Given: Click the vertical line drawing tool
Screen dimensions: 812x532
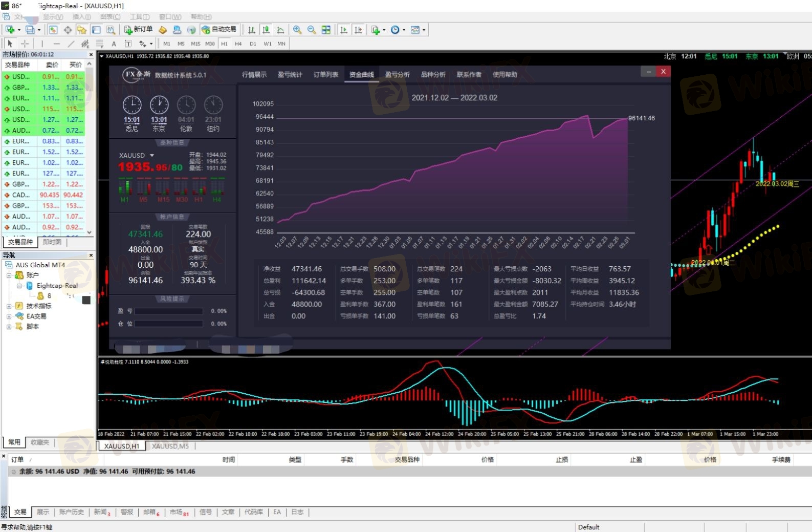Looking at the screenshot, I should pyautogui.click(x=42, y=44).
